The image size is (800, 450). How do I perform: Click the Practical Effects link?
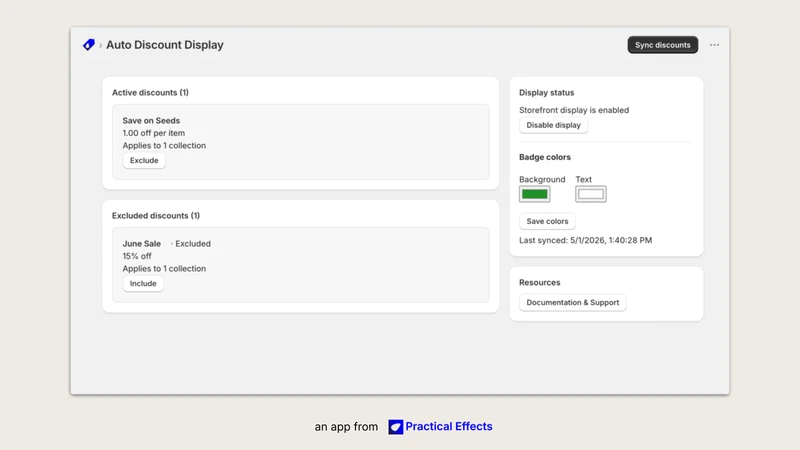pyautogui.click(x=448, y=427)
